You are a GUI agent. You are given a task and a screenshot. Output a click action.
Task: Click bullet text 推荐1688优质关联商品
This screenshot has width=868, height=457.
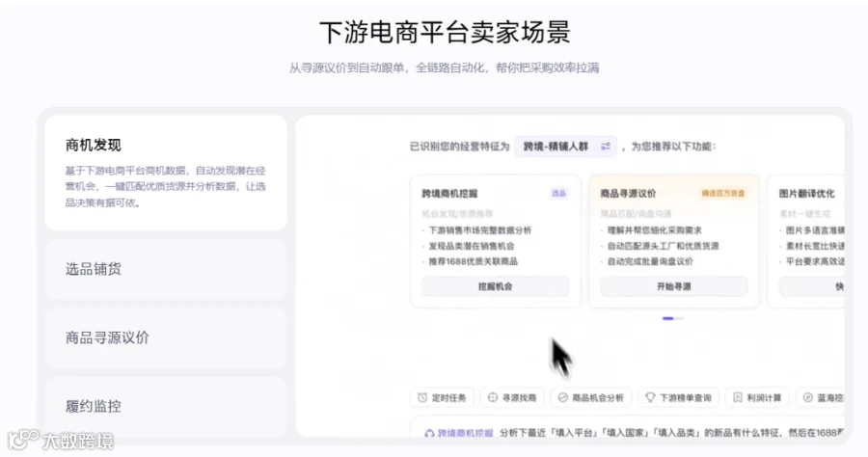click(x=474, y=261)
